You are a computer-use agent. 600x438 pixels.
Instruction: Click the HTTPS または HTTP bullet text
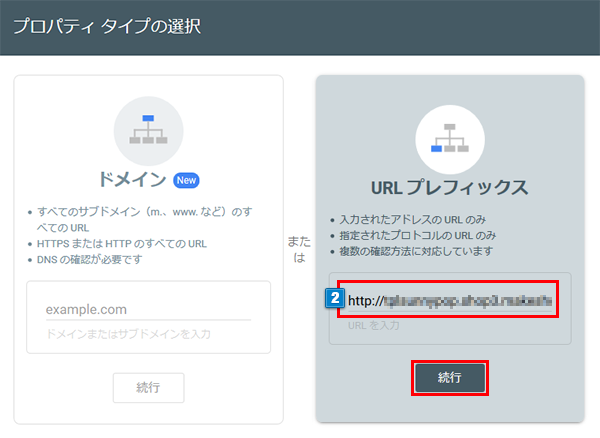click(x=122, y=244)
